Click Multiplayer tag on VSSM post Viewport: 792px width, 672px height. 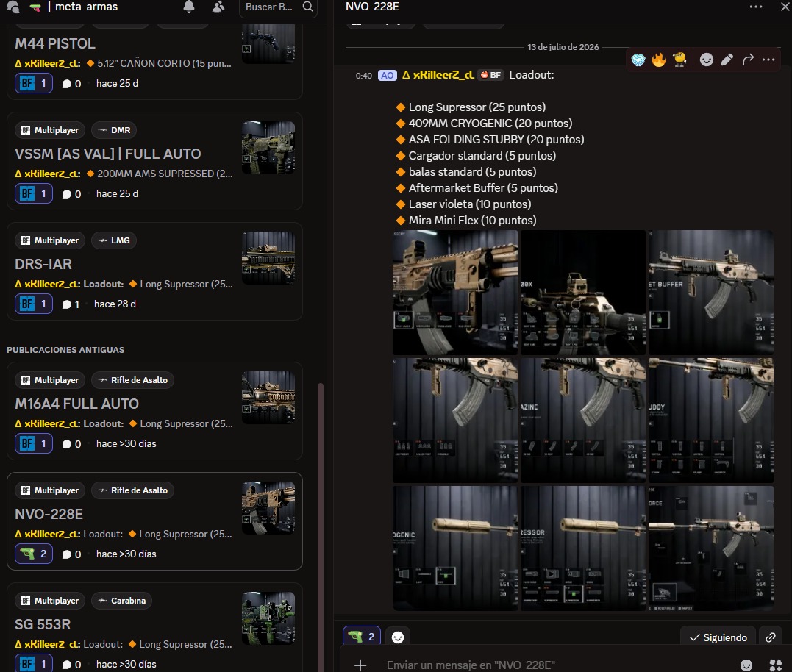[50, 130]
